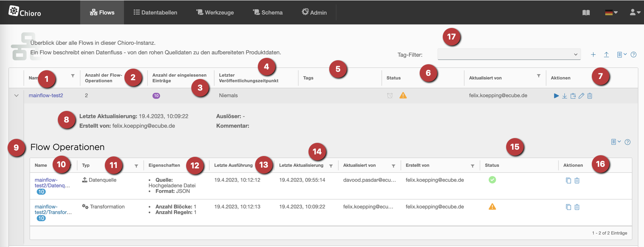Click the plus icon to add a flow

[593, 55]
